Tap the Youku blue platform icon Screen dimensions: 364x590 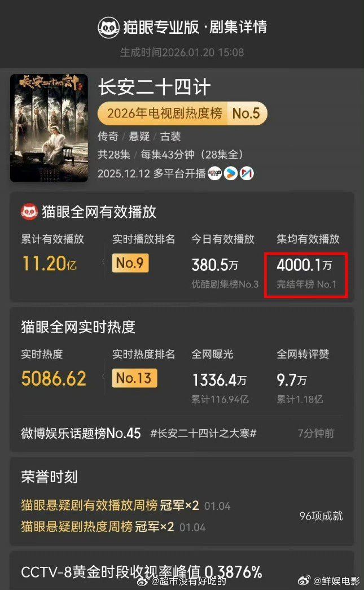[x=231, y=173]
